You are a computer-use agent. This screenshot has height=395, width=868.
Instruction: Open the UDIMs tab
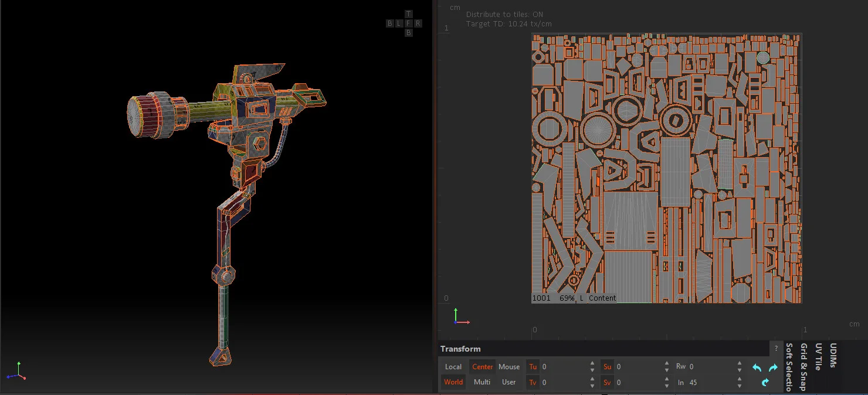coord(833,356)
